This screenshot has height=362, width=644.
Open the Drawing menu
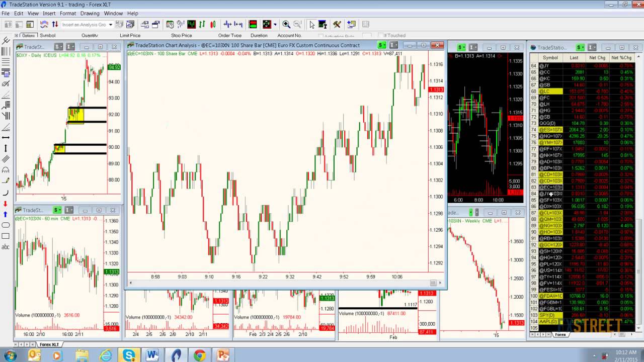[x=90, y=13]
